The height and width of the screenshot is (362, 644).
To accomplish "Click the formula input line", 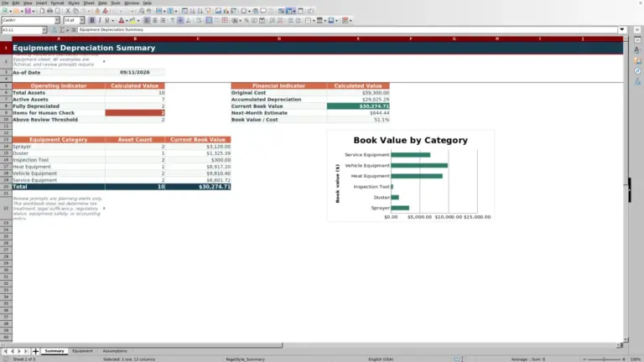I will click(x=347, y=29).
